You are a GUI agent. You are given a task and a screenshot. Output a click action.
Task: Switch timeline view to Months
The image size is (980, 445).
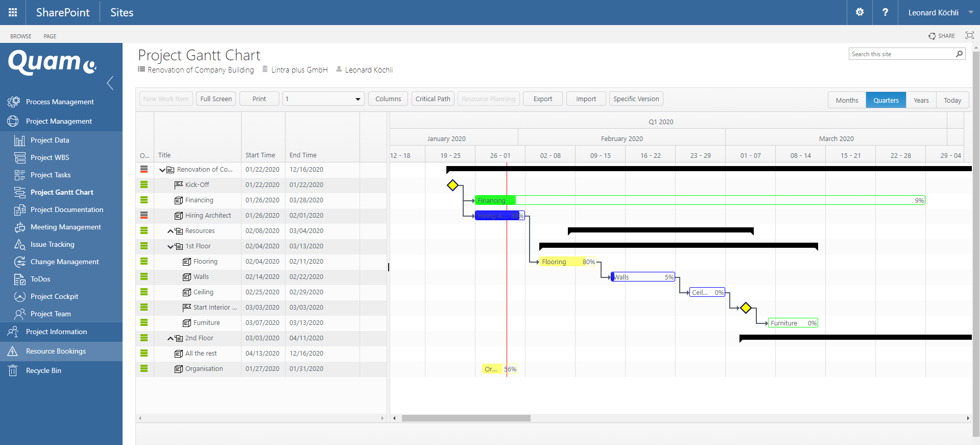(847, 100)
